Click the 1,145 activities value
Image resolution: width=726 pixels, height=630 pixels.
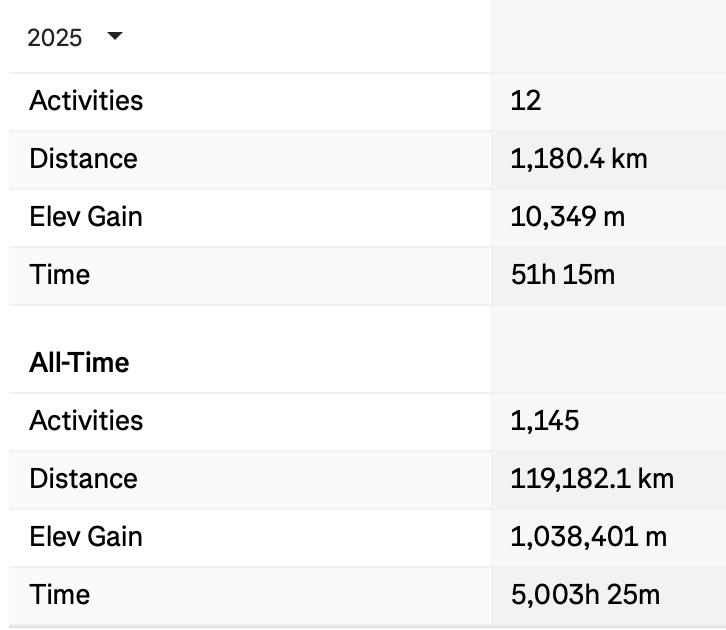point(544,421)
